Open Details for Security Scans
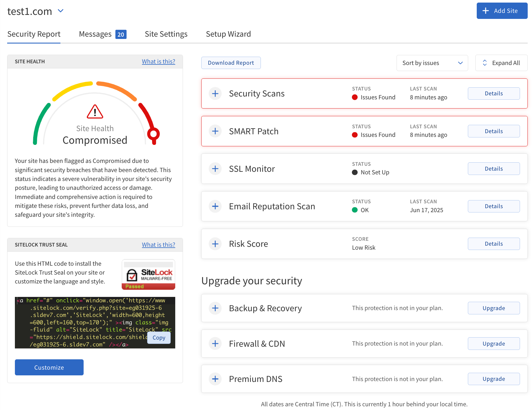 tap(494, 94)
